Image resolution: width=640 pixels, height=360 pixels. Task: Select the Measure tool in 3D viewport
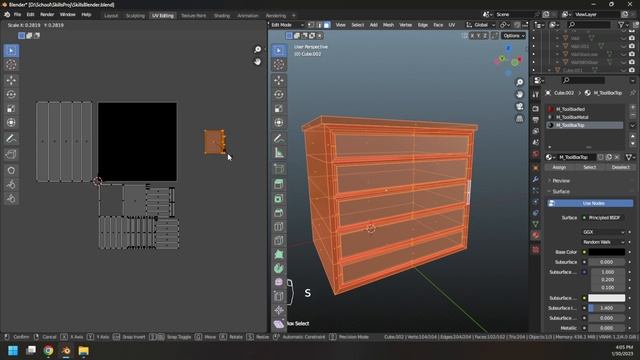pos(279,153)
